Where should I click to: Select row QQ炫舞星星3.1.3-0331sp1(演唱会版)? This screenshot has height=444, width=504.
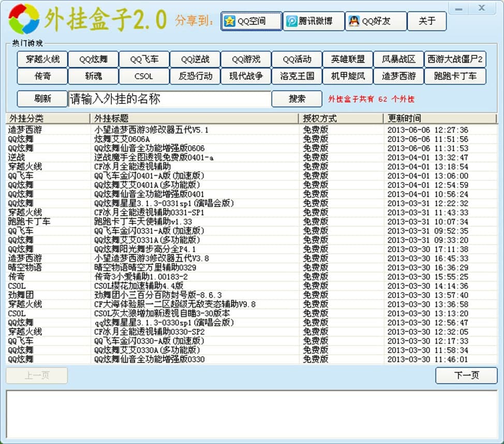251,203
